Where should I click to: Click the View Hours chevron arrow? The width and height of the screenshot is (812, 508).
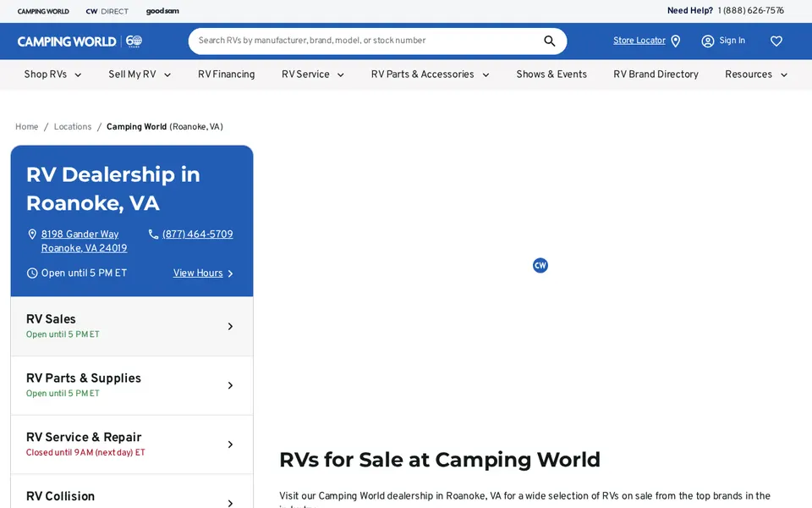[x=230, y=273]
